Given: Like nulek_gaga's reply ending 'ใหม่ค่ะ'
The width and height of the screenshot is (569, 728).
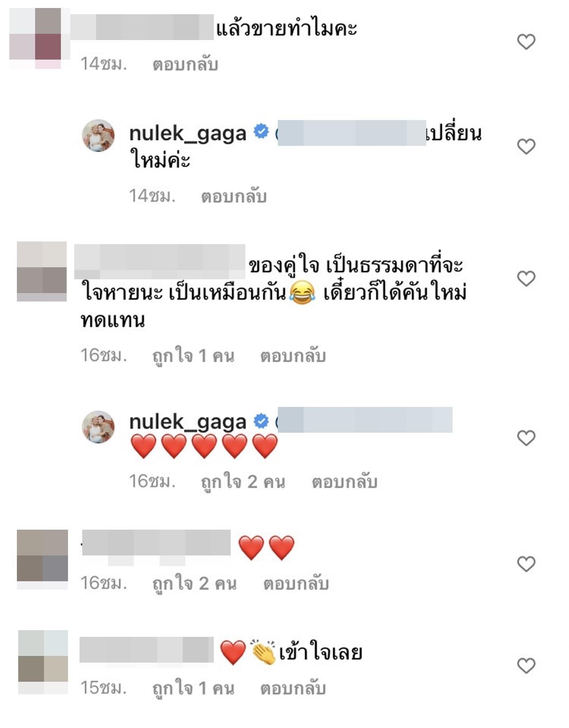Looking at the screenshot, I should 526,146.
